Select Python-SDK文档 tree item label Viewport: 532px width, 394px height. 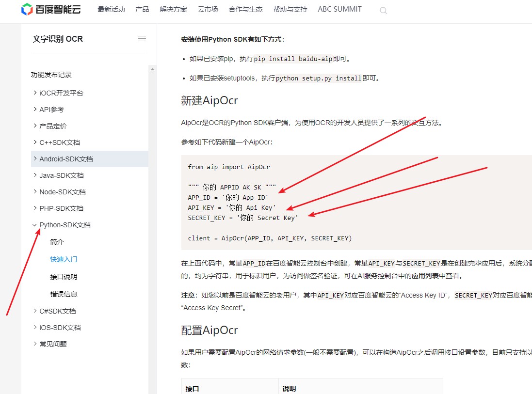click(65, 225)
